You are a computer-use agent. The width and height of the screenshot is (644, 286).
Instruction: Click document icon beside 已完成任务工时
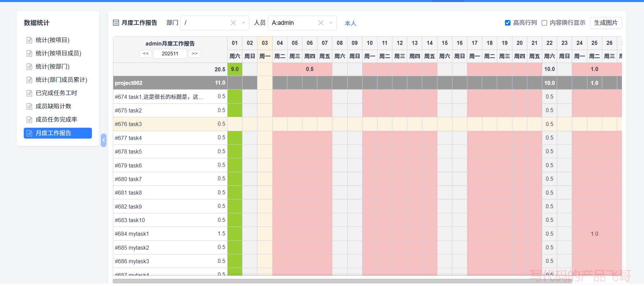pos(29,93)
